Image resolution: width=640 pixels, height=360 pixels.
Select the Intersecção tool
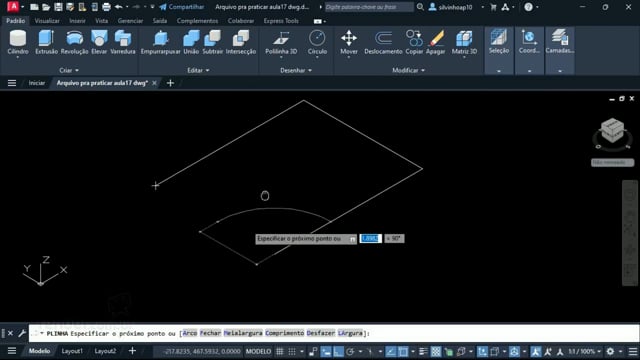pos(241,42)
